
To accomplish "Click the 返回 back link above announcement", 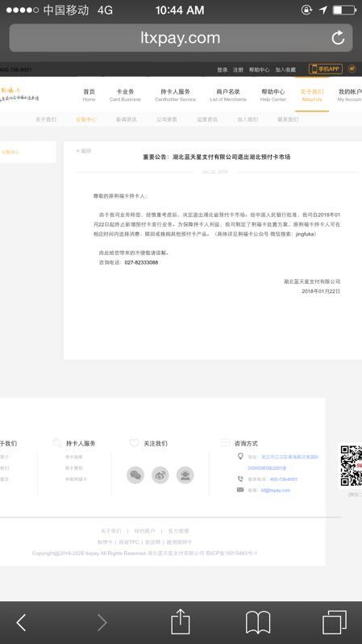I will pyautogui.click(x=84, y=151).
